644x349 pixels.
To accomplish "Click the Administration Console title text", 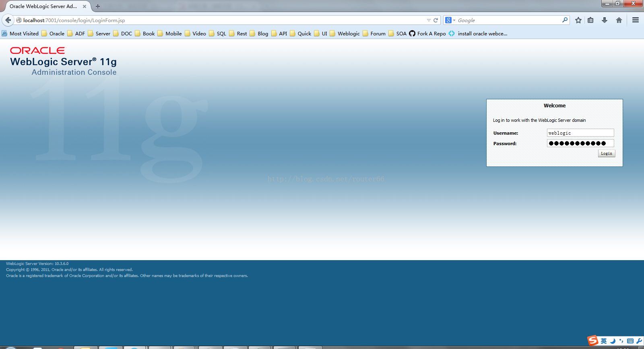I will click(74, 72).
